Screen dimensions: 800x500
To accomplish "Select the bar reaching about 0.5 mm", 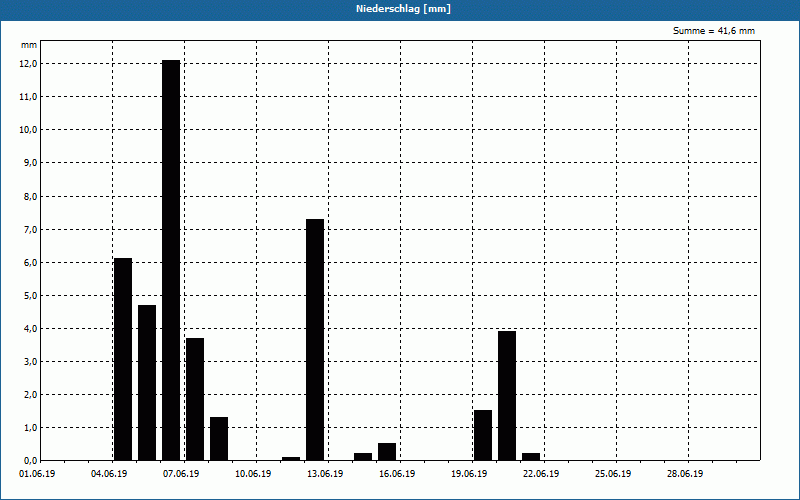I will click(x=387, y=452).
